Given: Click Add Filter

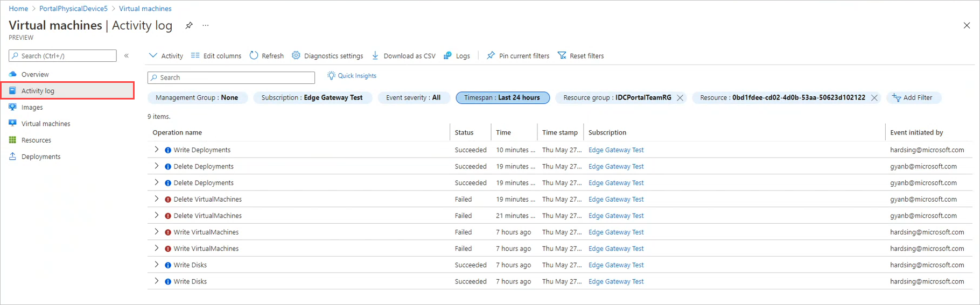Looking at the screenshot, I should pos(913,97).
